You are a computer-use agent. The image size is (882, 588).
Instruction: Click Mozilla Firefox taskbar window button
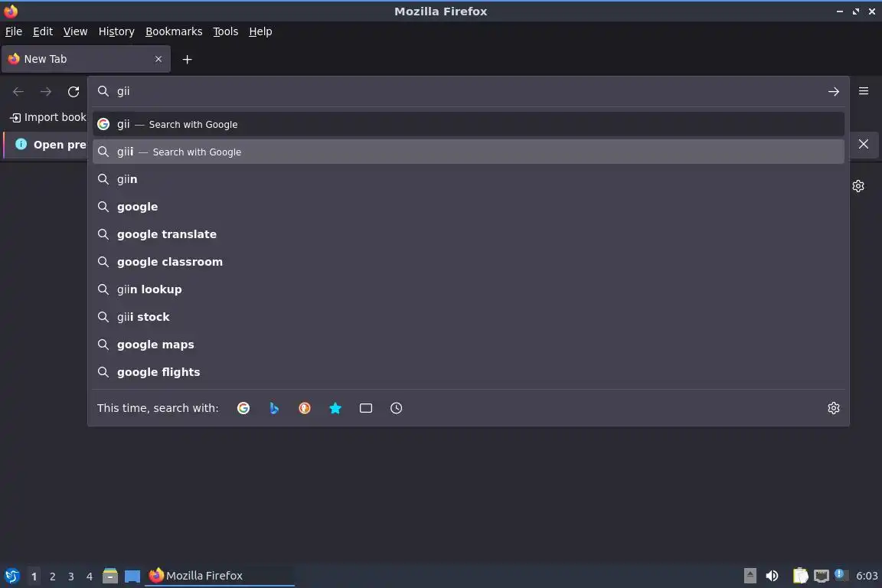220,576
